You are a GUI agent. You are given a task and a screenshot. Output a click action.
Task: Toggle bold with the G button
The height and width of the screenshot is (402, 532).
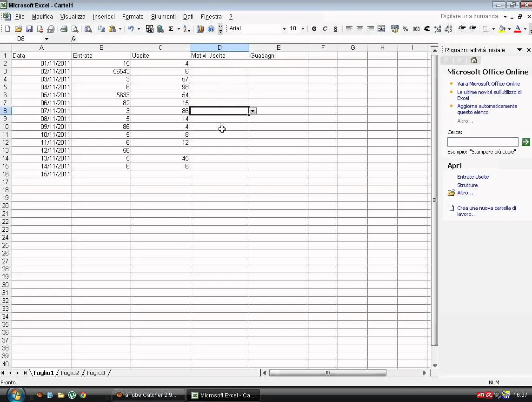click(x=314, y=29)
